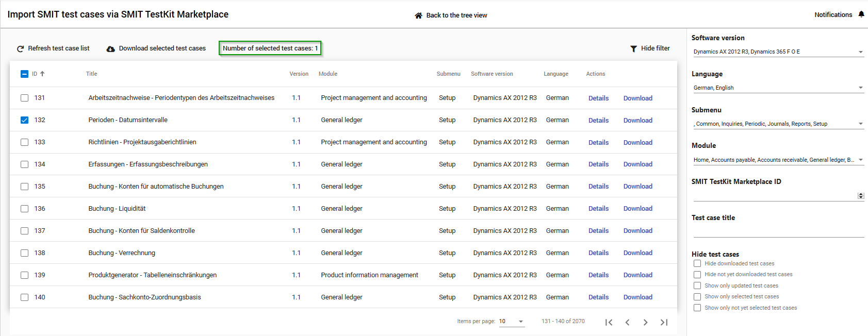868x336 pixels.
Task: Click the Refresh test case list icon
Action: 21,49
